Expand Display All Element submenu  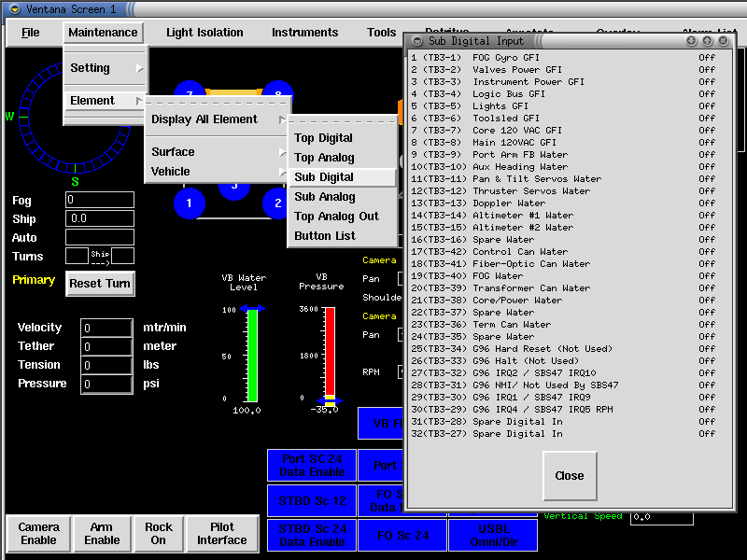(x=218, y=119)
